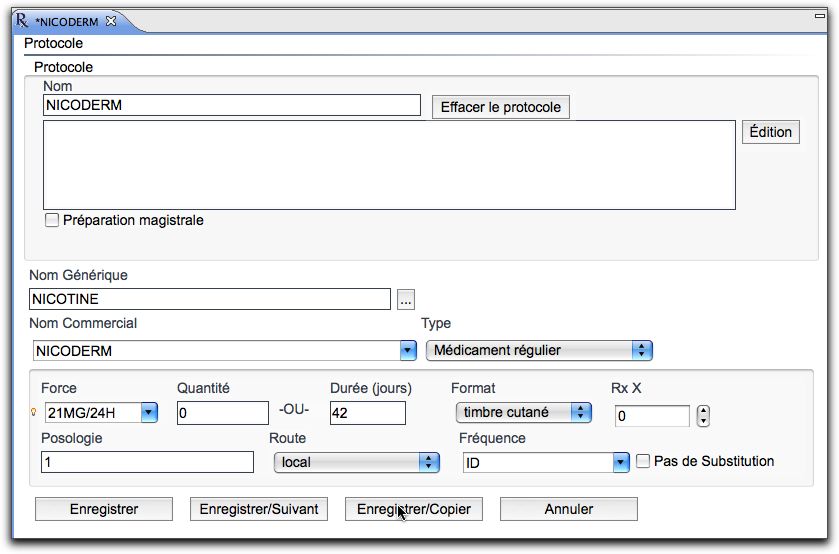Image resolution: width=839 pixels, height=554 pixels.
Task: Check the Pas de Substitution checkbox
Action: 643,461
